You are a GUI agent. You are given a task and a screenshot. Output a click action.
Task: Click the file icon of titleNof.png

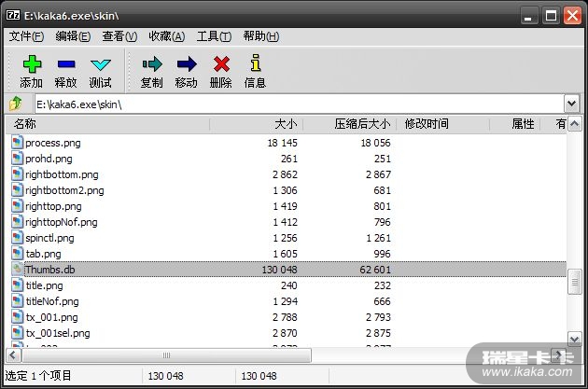point(17,301)
